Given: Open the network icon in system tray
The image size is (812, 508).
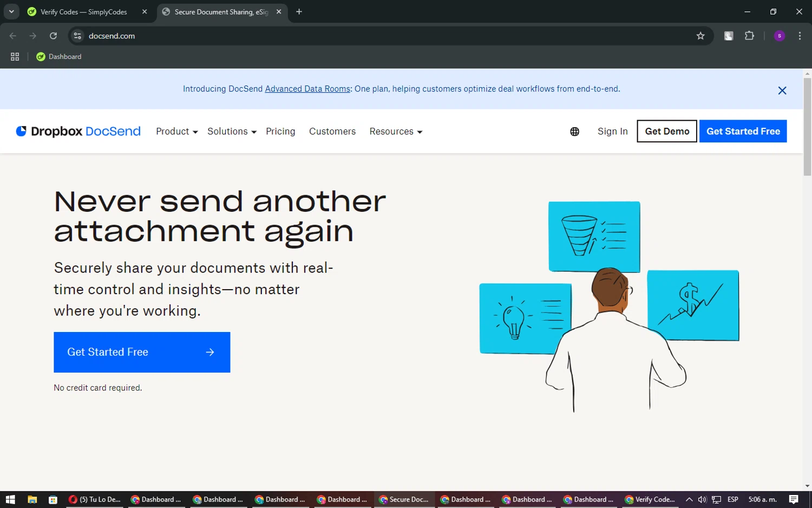Looking at the screenshot, I should [716, 499].
